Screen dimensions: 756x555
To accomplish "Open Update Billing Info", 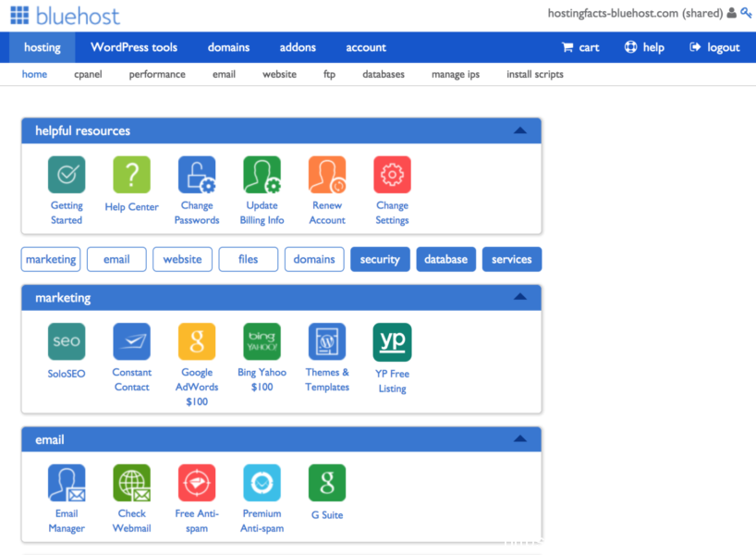I will (262, 174).
